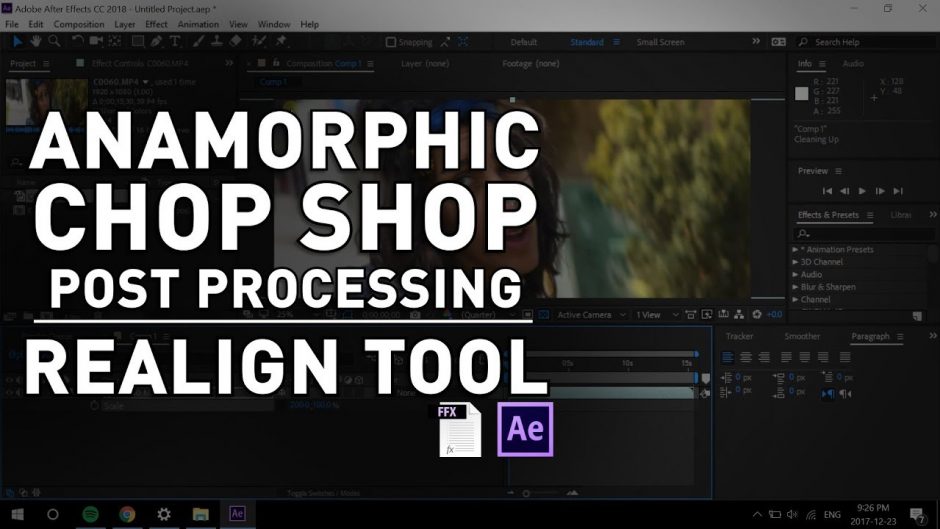The height and width of the screenshot is (529, 940).
Task: Click the Play button in Preview panel
Action: 862,191
